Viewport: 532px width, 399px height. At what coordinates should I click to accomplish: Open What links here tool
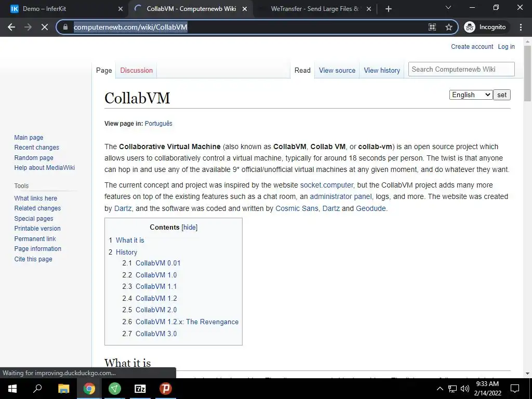pyautogui.click(x=36, y=198)
